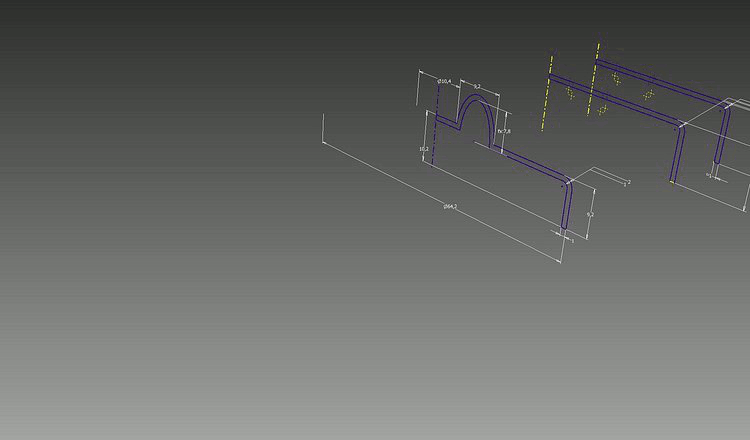750x440 pixels.
Task: Select the Ø64,2 overall diameter dimension
Action: pyautogui.click(x=450, y=206)
